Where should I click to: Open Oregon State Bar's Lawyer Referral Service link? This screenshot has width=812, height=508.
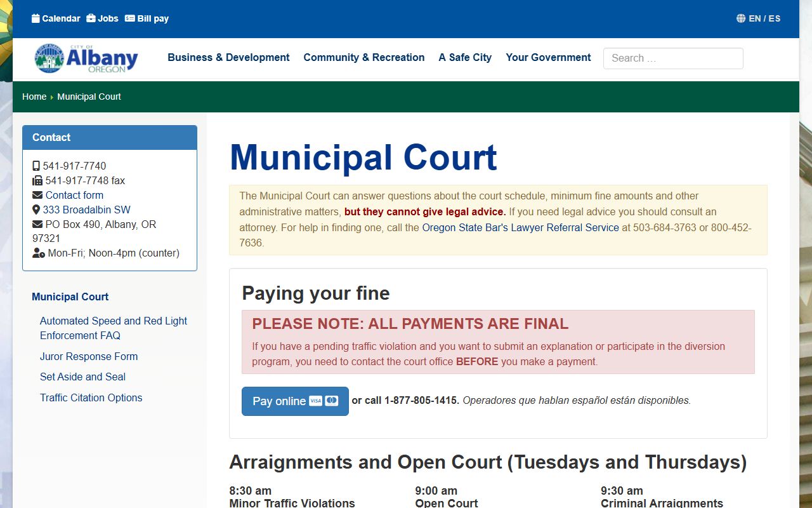(520, 227)
